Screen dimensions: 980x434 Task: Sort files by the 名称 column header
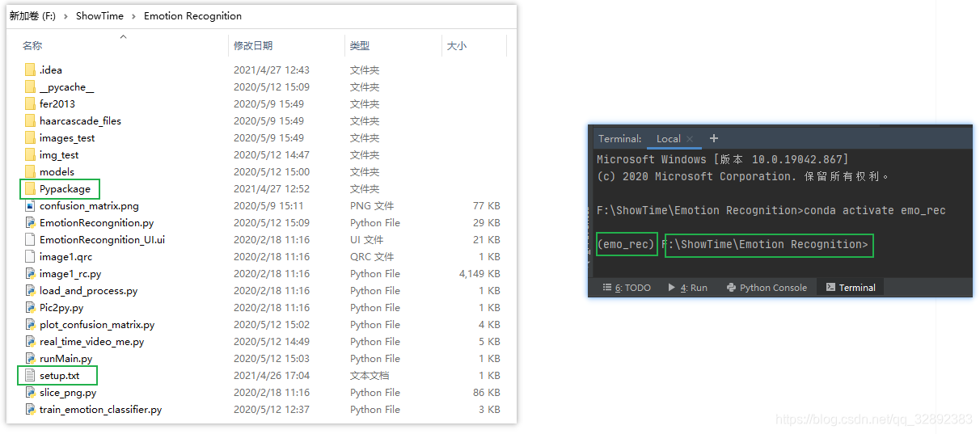(32, 46)
